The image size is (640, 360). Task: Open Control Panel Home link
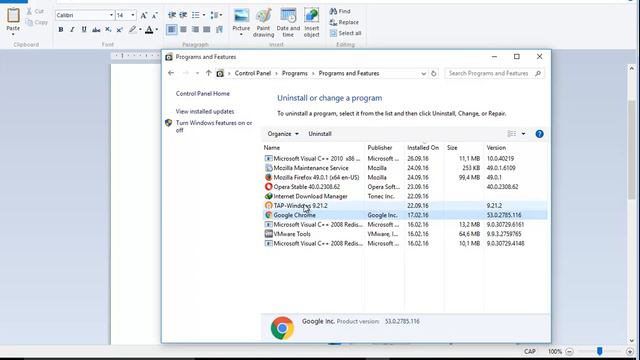coord(202,93)
